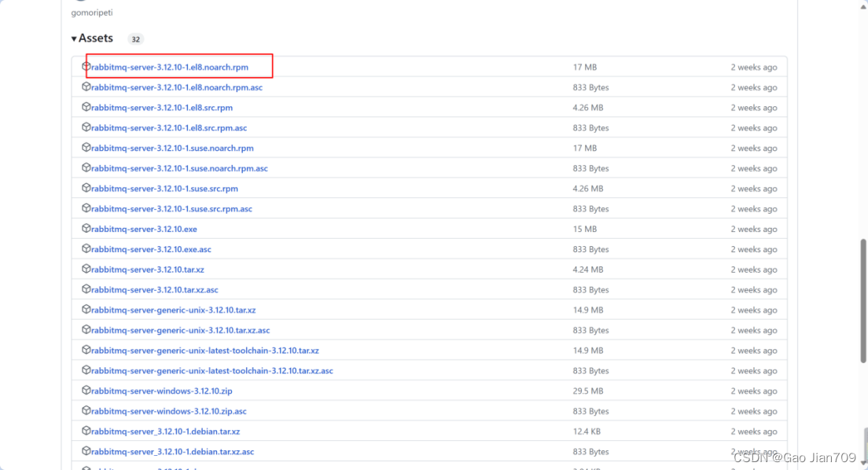Open rabbitmq-server-3.12.10.exe.asc signature

tap(151, 249)
